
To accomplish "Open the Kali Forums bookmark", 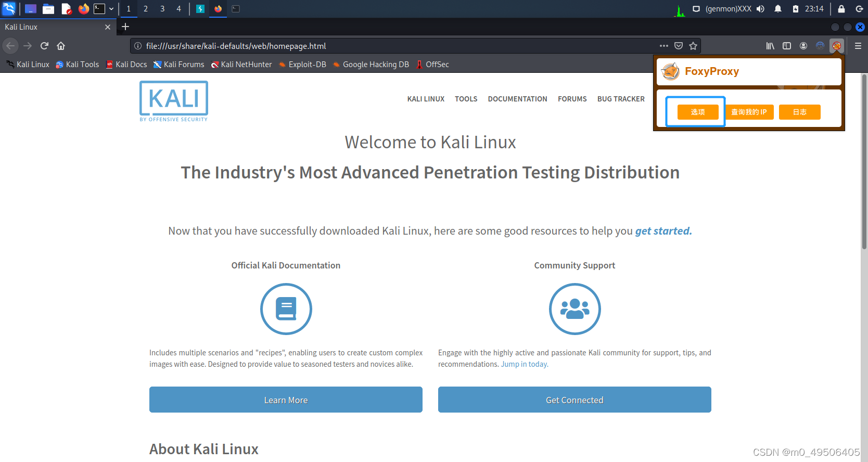I will click(178, 65).
